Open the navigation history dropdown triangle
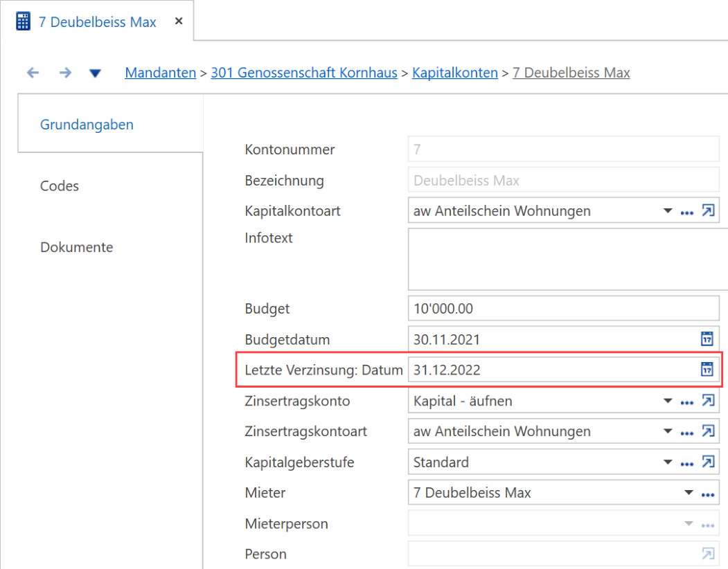This screenshot has height=569, width=728. (95, 73)
